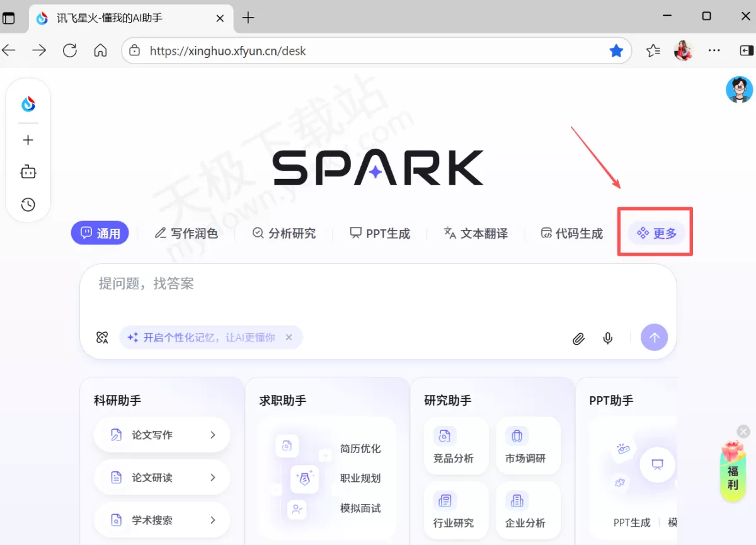
Task: Open the 市场调研 card
Action: coord(528,446)
